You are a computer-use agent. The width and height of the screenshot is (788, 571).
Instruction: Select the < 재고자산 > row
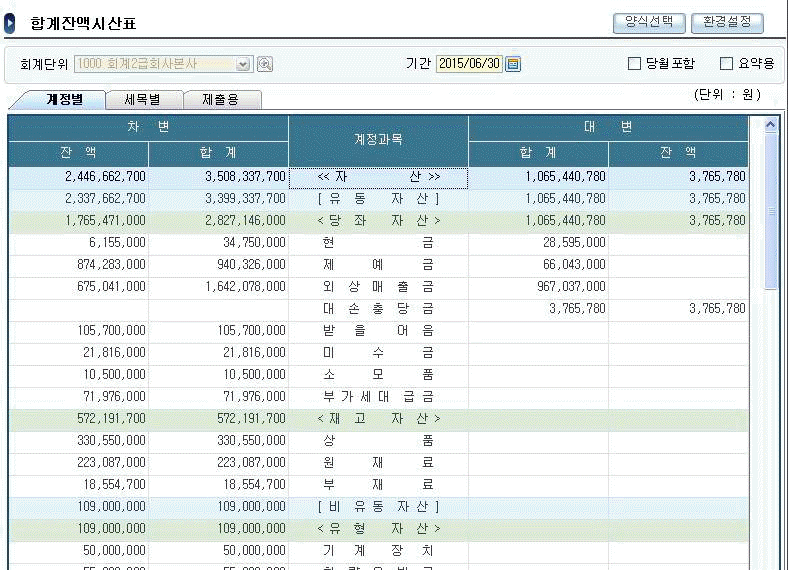[378, 418]
